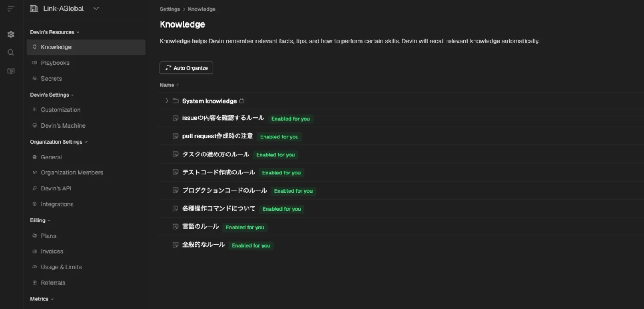Screen dimensions: 644x309
Task: Click the Settings breadcrumb link
Action: click(170, 9)
